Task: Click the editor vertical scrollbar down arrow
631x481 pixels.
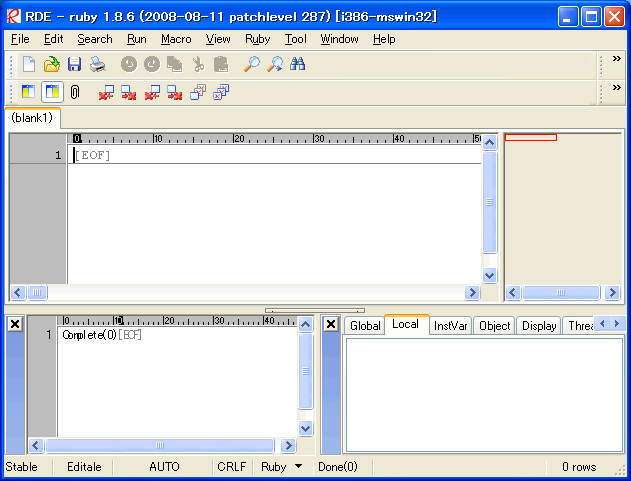Action: (x=489, y=276)
